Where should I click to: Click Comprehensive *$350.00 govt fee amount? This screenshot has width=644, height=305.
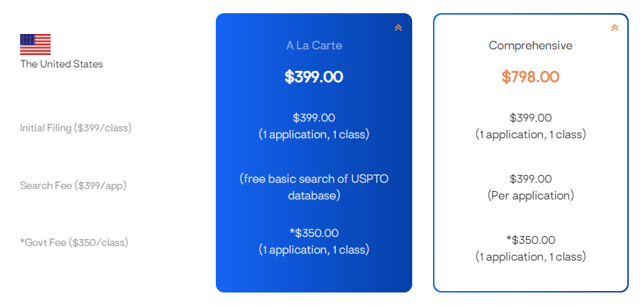[530, 240]
